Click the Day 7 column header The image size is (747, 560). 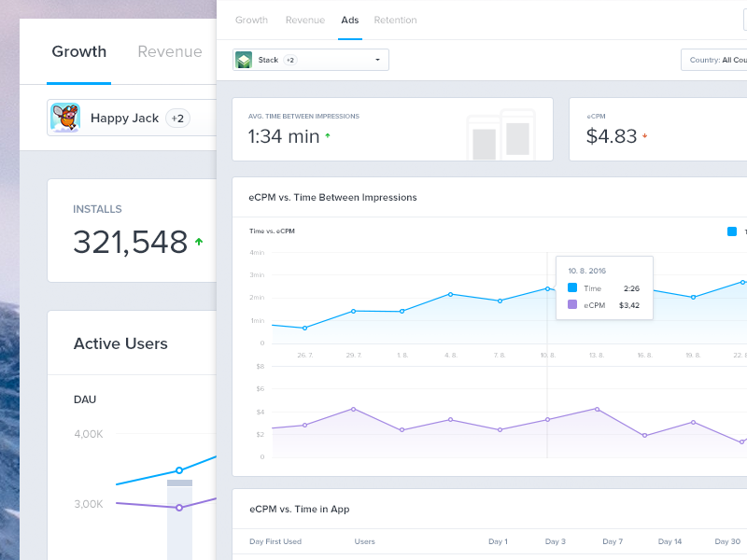613,541
